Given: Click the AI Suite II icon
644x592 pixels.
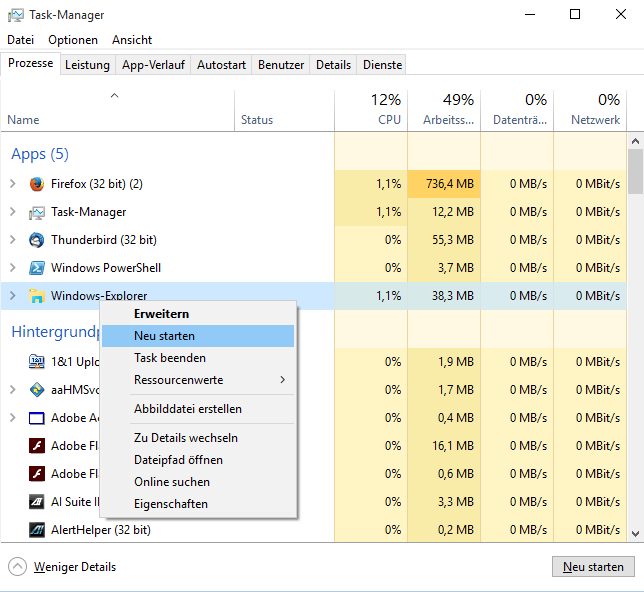Looking at the screenshot, I should [37, 502].
